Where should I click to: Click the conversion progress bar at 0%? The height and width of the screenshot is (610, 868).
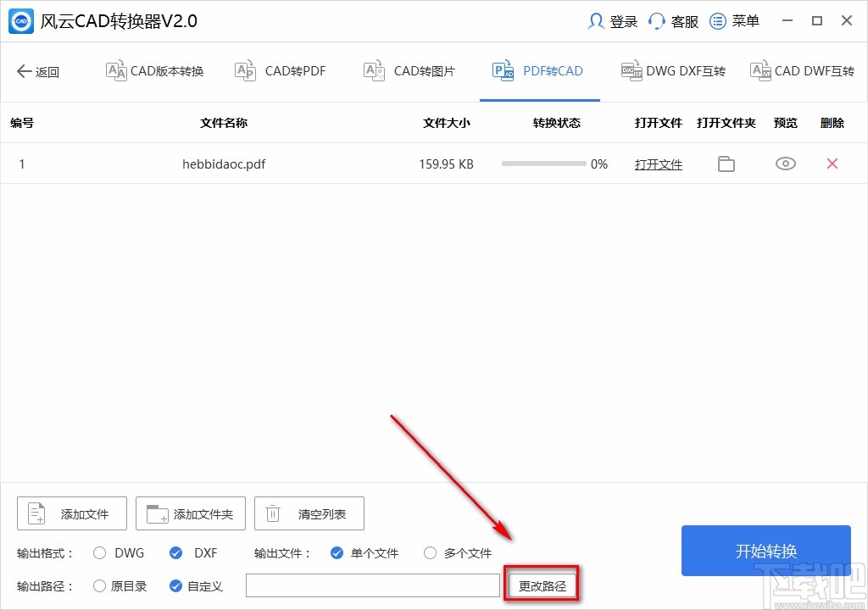point(542,164)
